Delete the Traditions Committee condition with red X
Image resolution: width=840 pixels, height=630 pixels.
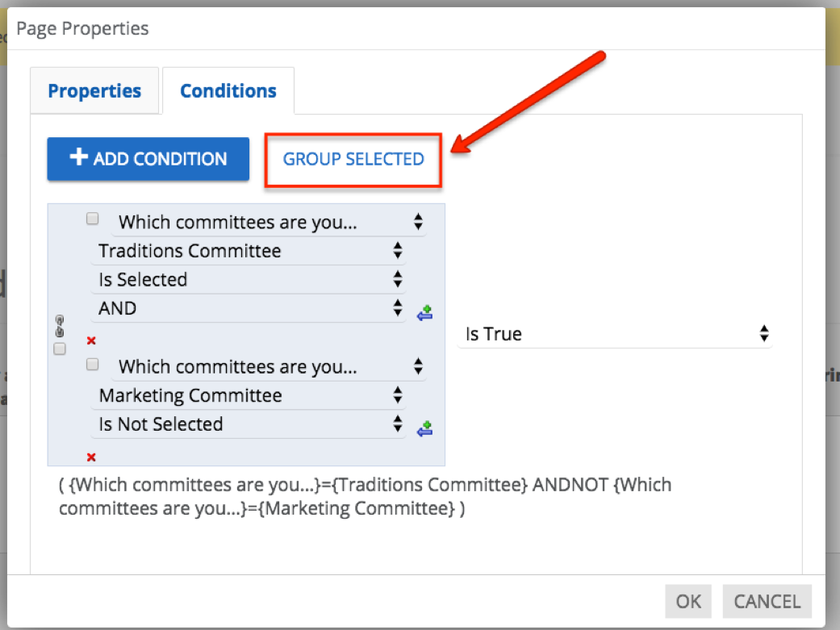pyautogui.click(x=91, y=340)
